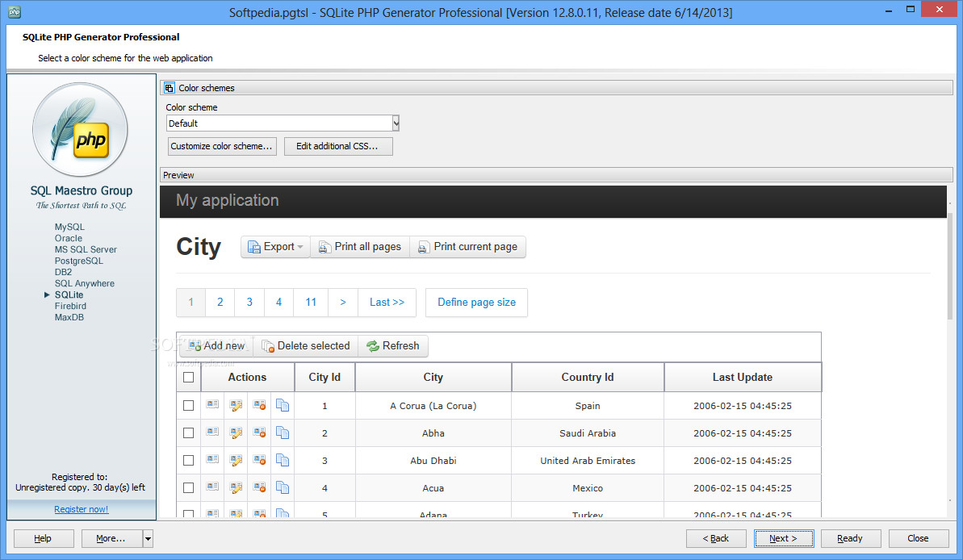Click Firebird in product list
Image resolution: width=963 pixels, height=560 pixels.
coord(70,306)
